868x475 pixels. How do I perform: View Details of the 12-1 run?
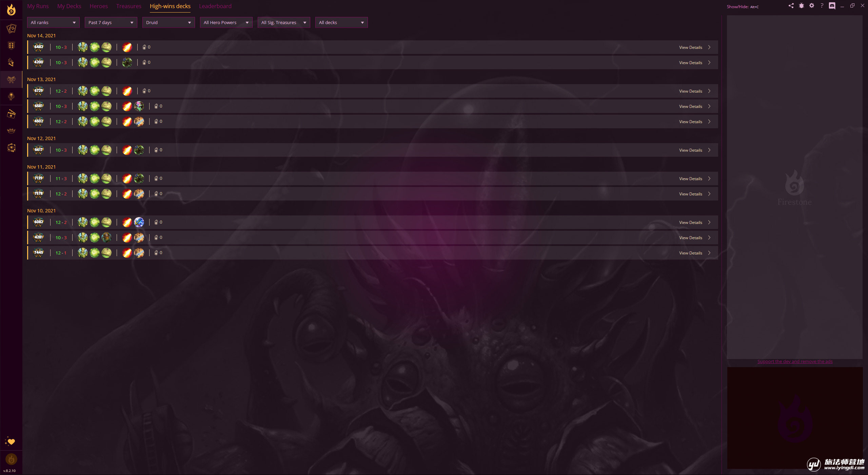(x=690, y=253)
